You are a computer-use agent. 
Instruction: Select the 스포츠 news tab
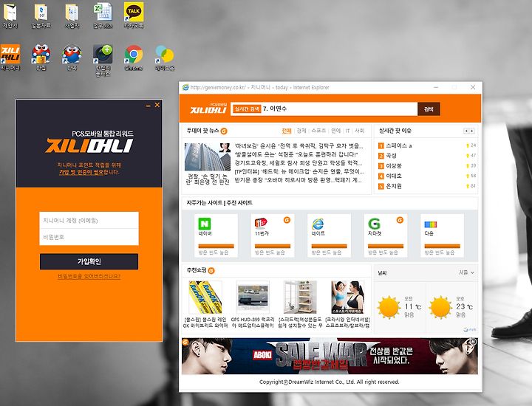point(318,131)
